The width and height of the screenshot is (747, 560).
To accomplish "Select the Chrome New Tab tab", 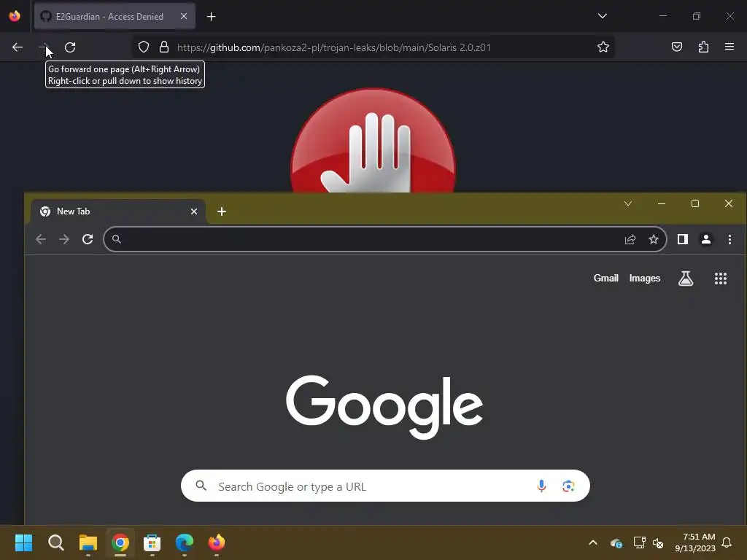I will click(x=118, y=211).
